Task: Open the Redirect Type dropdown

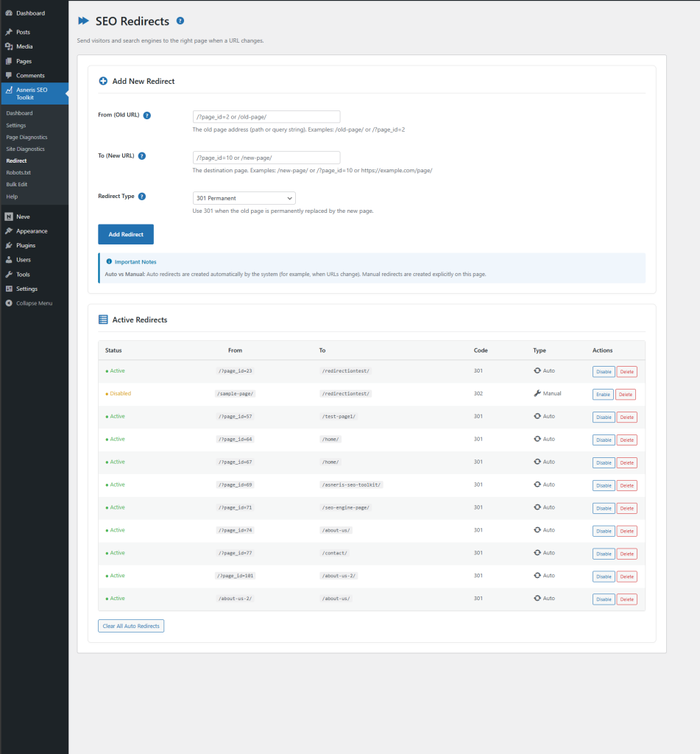Action: (244, 197)
